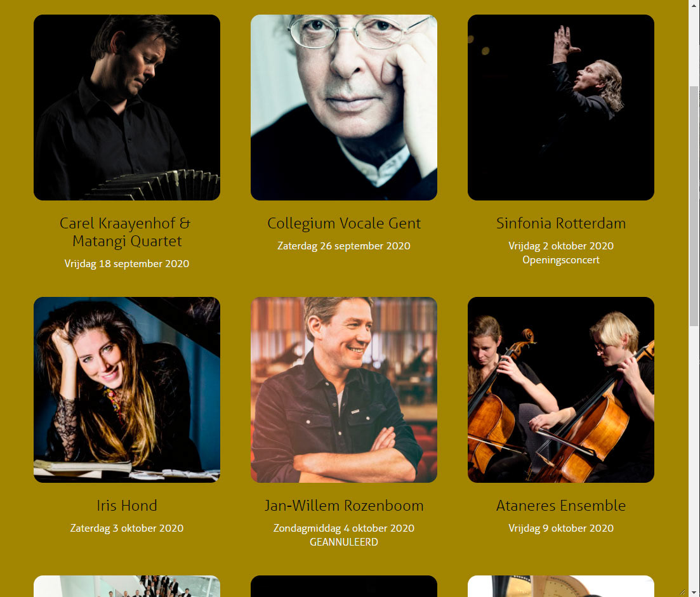Click the Sinfonia Rotterdam title
700x597 pixels.
pos(561,223)
